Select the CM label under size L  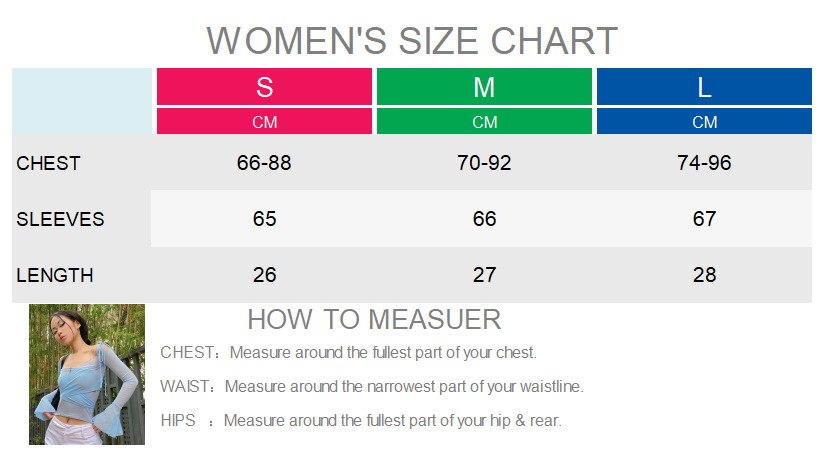[704, 122]
